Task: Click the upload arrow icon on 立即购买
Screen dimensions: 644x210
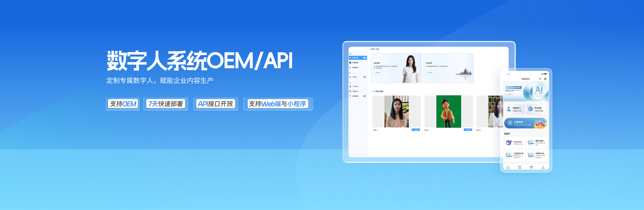Action: [x=510, y=123]
